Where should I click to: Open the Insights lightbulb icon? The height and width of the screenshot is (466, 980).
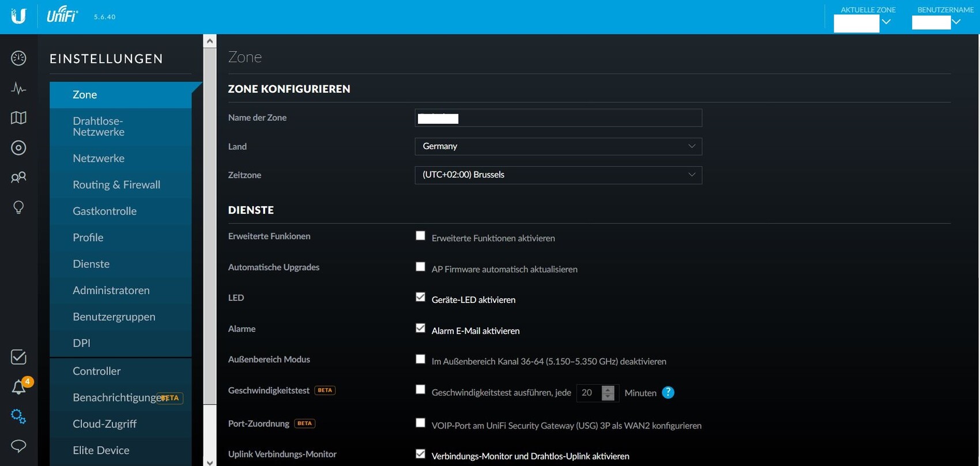point(18,207)
